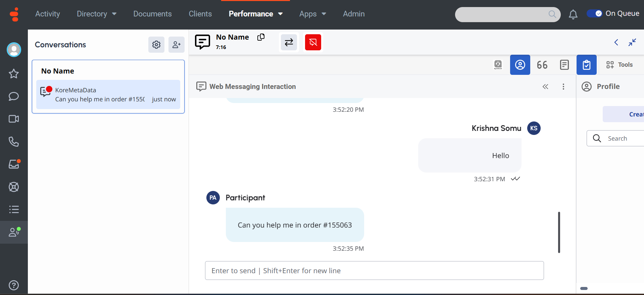Copy the No Name participant details

pyautogui.click(x=261, y=37)
